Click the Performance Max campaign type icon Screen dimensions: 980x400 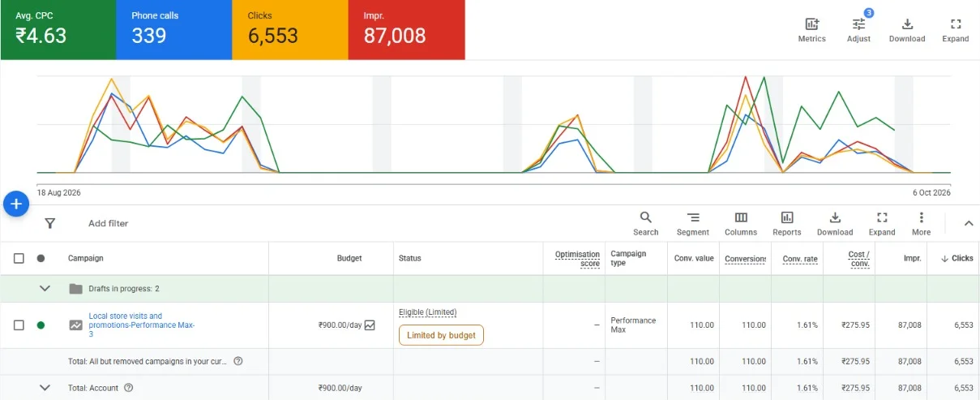coord(75,325)
